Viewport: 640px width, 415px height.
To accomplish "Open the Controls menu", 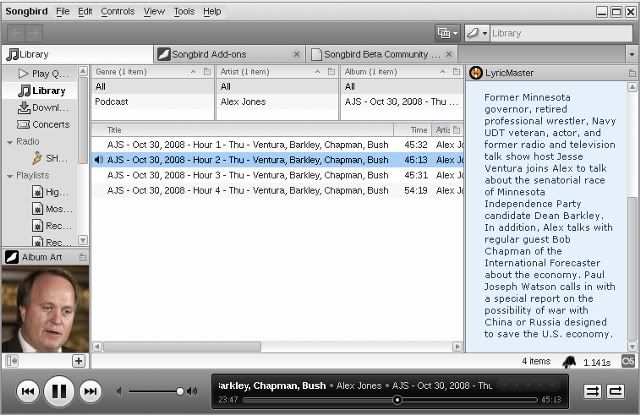I will [118, 11].
